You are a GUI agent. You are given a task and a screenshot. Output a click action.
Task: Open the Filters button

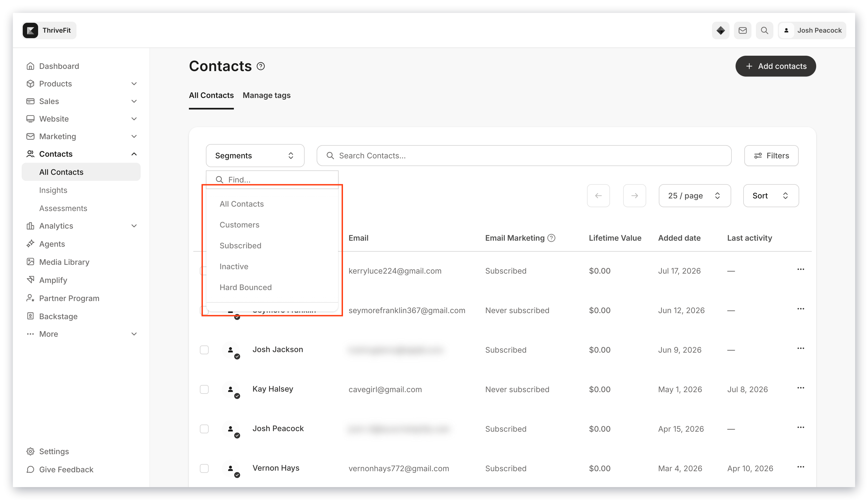(x=771, y=156)
